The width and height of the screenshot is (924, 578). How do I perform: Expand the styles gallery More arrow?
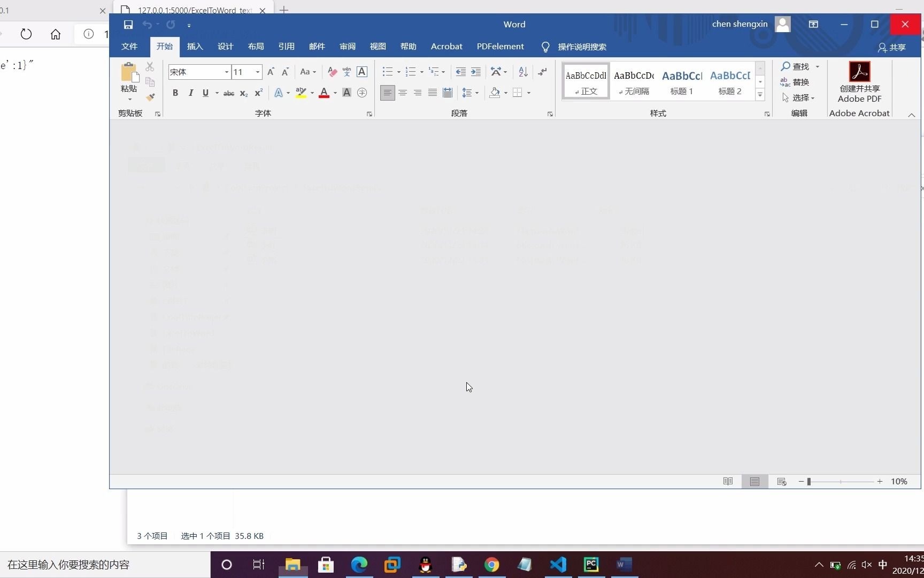(760, 95)
